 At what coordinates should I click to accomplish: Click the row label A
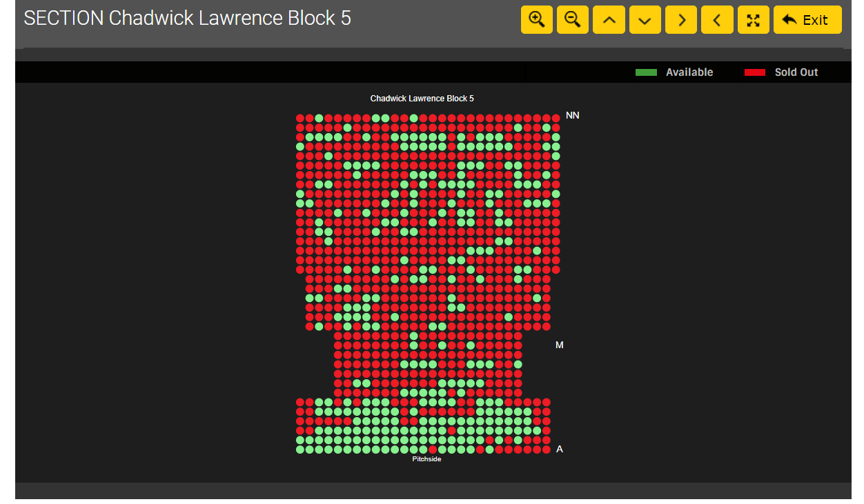[560, 449]
